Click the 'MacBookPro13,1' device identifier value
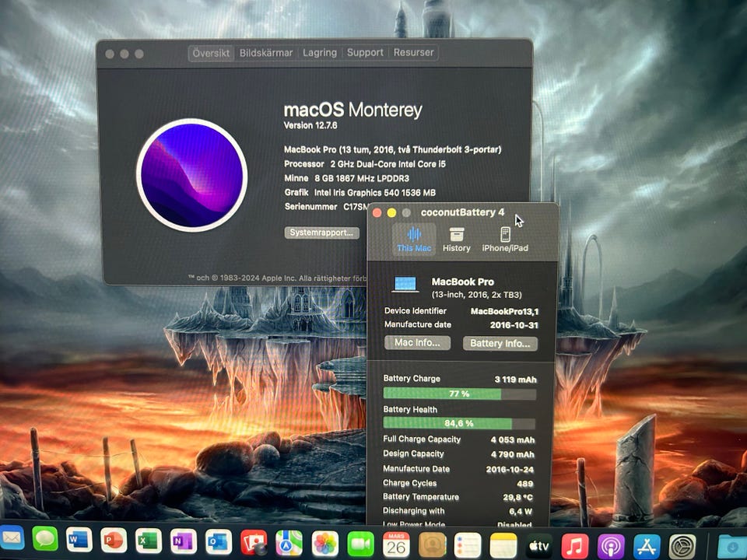The image size is (747, 560). (504, 311)
